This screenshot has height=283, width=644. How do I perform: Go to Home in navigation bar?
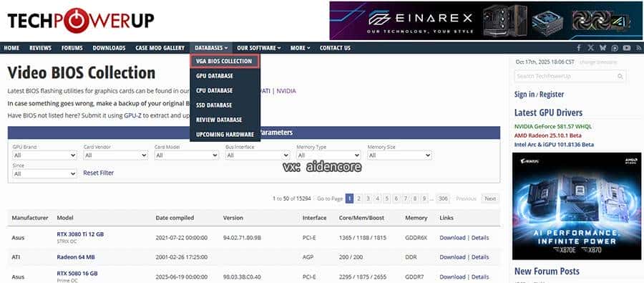click(11, 48)
